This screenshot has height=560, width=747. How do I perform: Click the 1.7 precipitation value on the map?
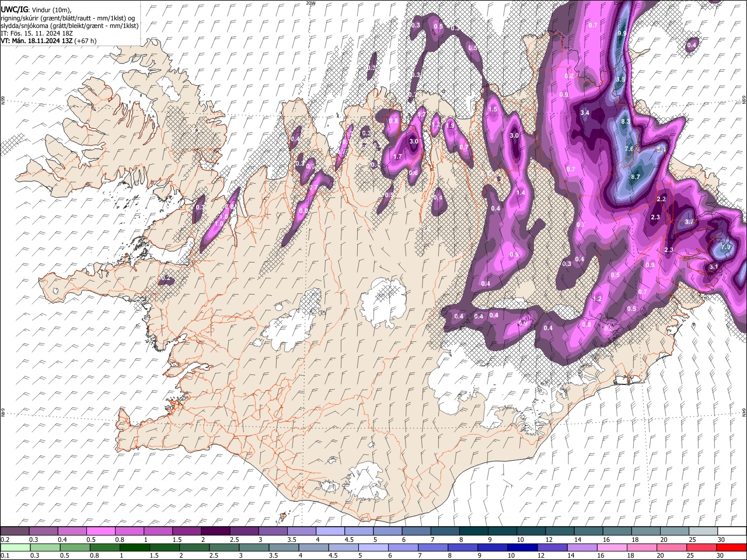point(397,157)
